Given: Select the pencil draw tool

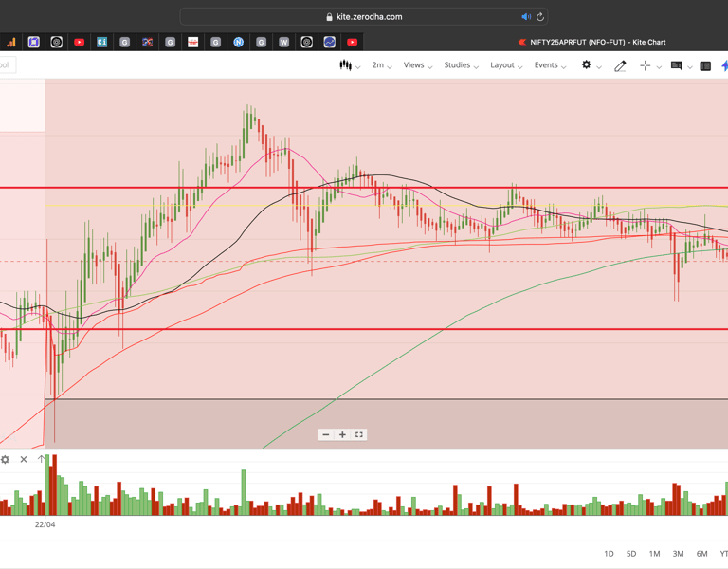Looking at the screenshot, I should coord(620,66).
